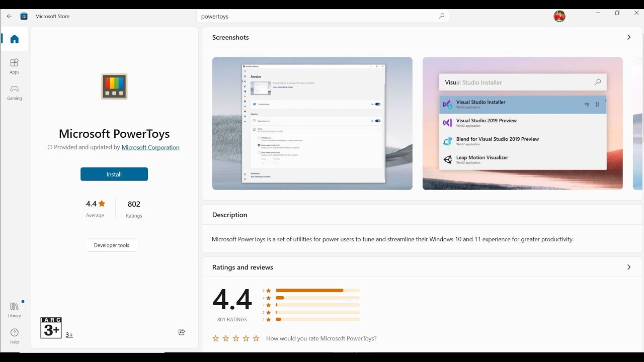Rate PowerToys one star
Image resolution: width=644 pixels, height=362 pixels.
(216, 338)
